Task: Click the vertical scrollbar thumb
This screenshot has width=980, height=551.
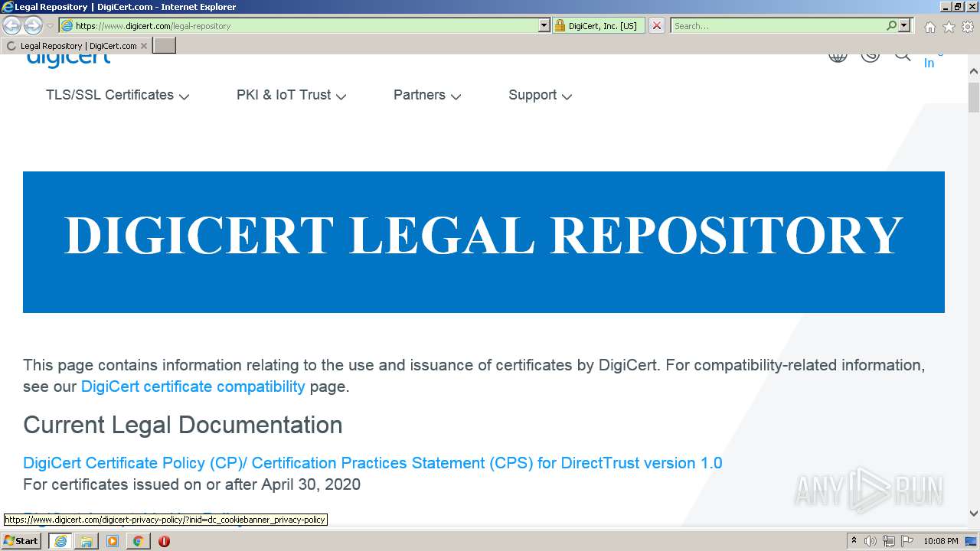Action: [974, 97]
